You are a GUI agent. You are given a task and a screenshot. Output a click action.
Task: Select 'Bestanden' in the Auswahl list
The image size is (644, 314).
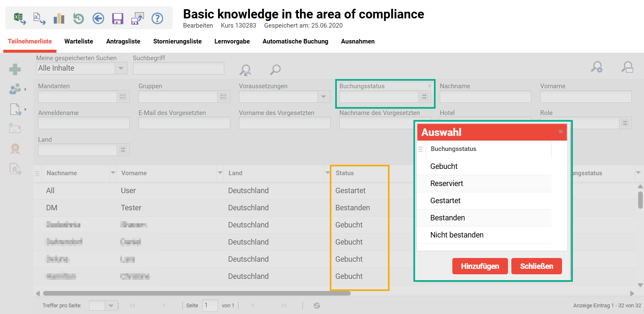coord(447,218)
